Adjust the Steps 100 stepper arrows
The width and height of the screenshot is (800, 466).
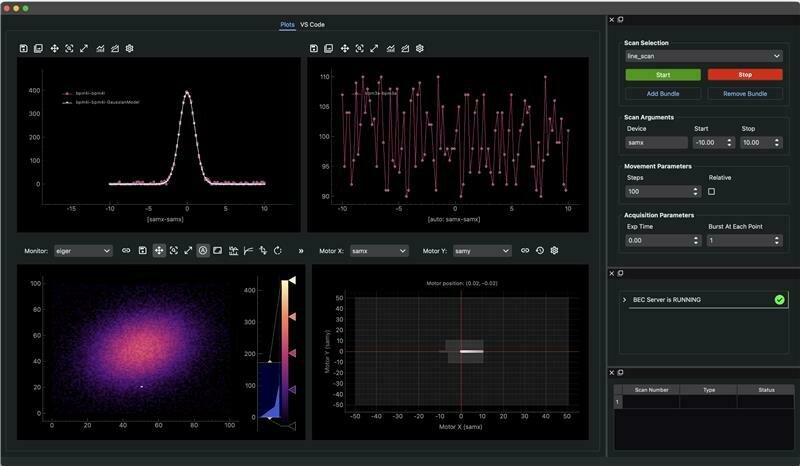[x=695, y=191]
